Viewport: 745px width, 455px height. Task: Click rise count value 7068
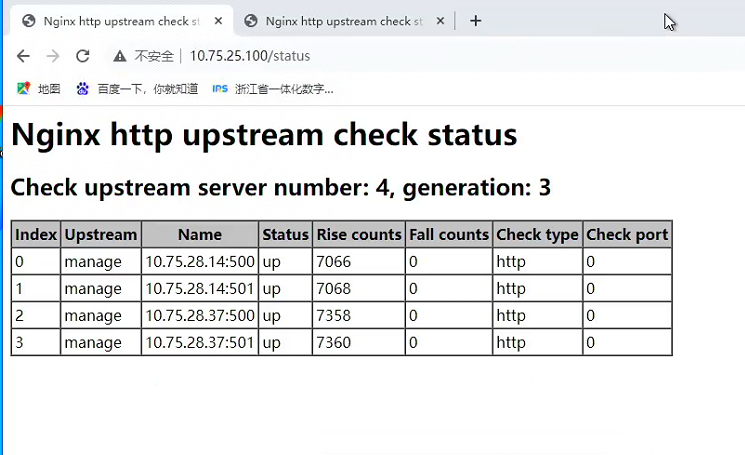coord(334,288)
